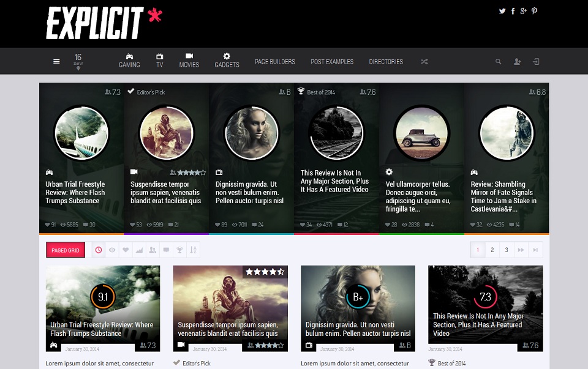Image resolution: width=588 pixels, height=369 pixels.
Task: Click TV category icon on Dignissim slider card
Action: [219, 173]
